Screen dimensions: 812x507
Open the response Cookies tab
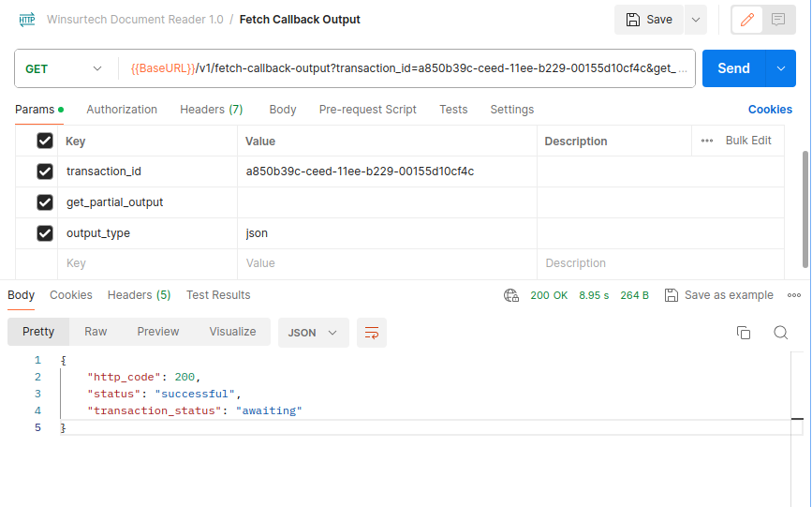click(x=71, y=295)
